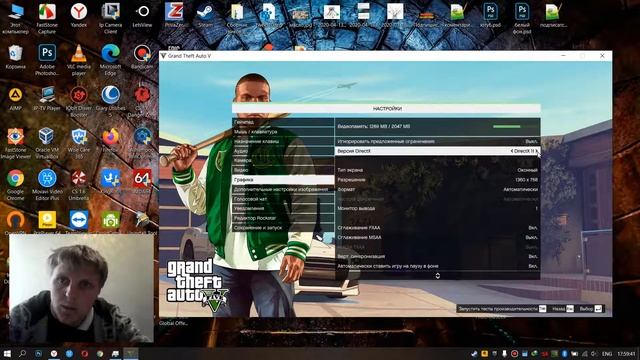
Task: Select the LehiView desktop icon
Action: 142,16
